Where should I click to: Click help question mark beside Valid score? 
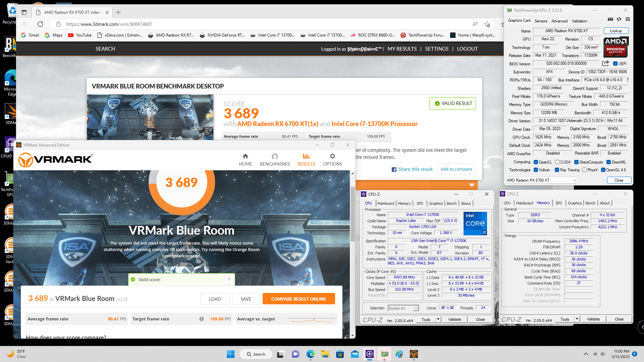(229, 280)
